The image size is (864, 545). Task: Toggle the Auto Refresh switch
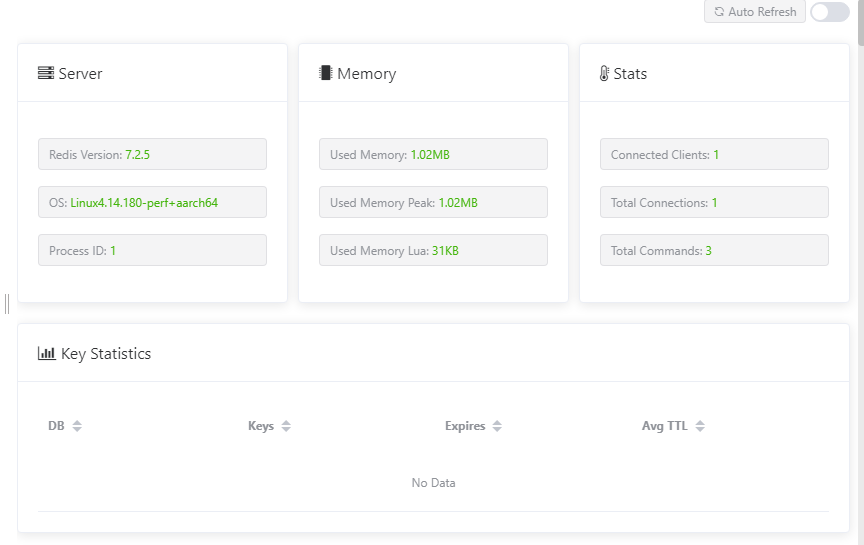(829, 12)
